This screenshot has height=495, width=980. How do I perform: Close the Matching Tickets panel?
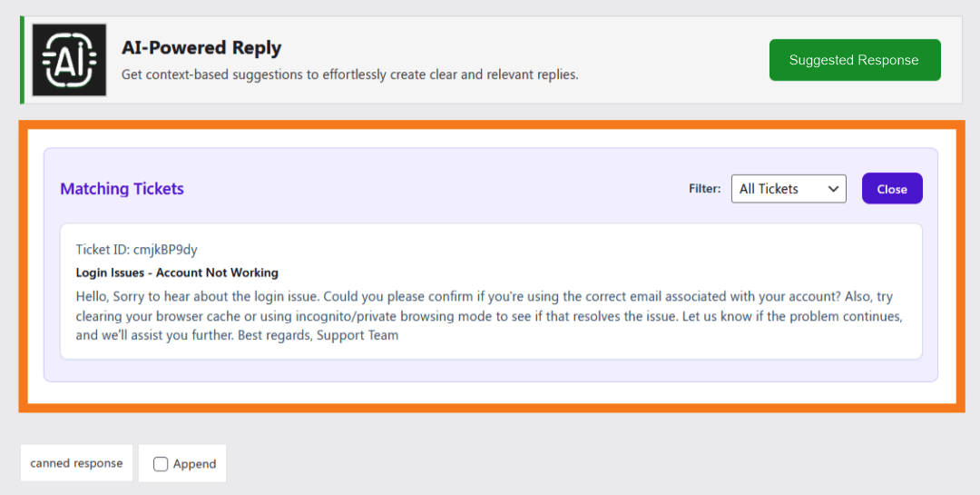(891, 189)
